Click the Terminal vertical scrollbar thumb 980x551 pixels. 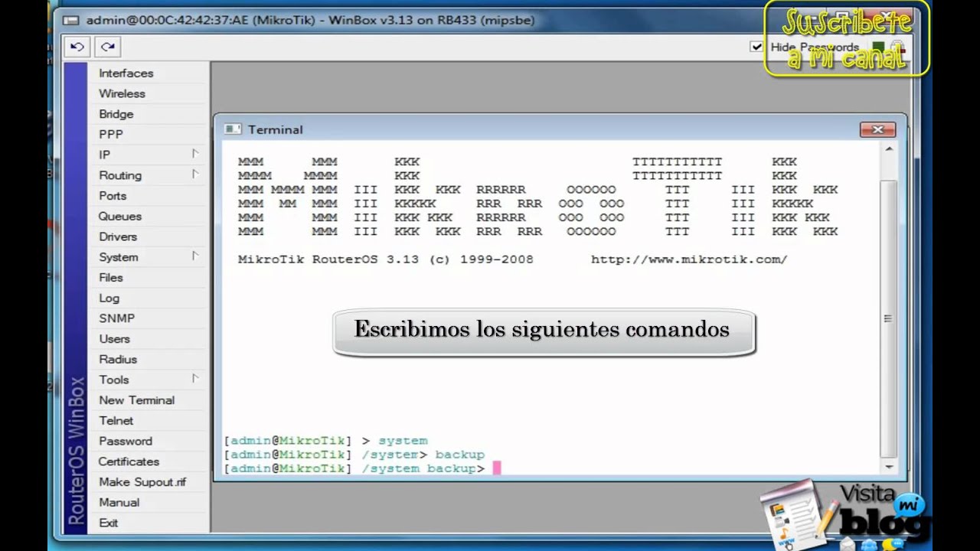[888, 318]
